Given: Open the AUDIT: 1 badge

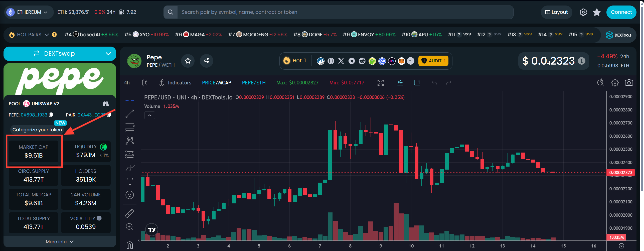Looking at the screenshot, I should coord(433,61).
